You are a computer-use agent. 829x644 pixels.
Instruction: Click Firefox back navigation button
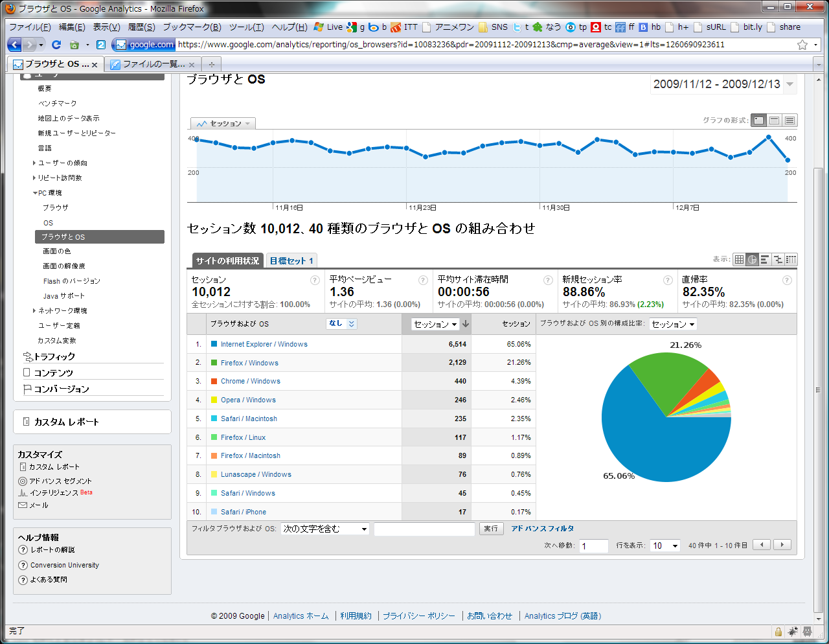[x=14, y=45]
